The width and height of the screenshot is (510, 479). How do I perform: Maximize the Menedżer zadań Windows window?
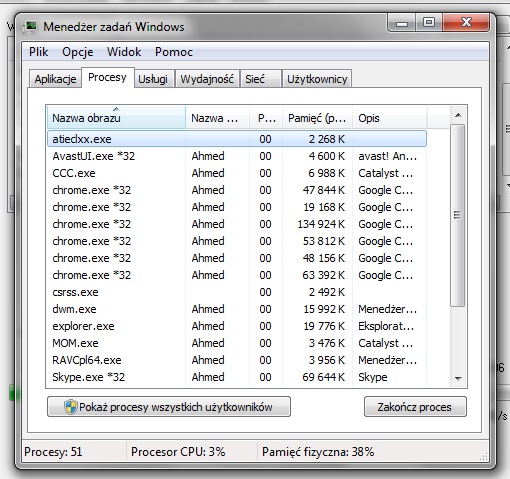point(429,23)
